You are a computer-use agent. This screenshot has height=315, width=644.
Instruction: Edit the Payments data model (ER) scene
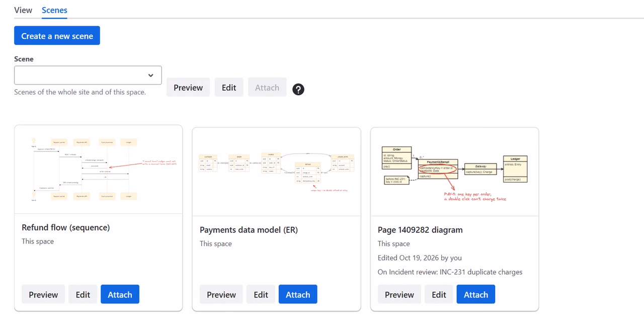pyautogui.click(x=261, y=294)
